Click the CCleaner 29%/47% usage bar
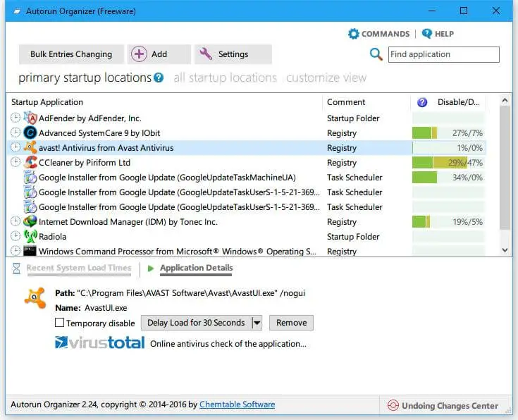Viewport: 518px width, 420px height. pos(448,163)
